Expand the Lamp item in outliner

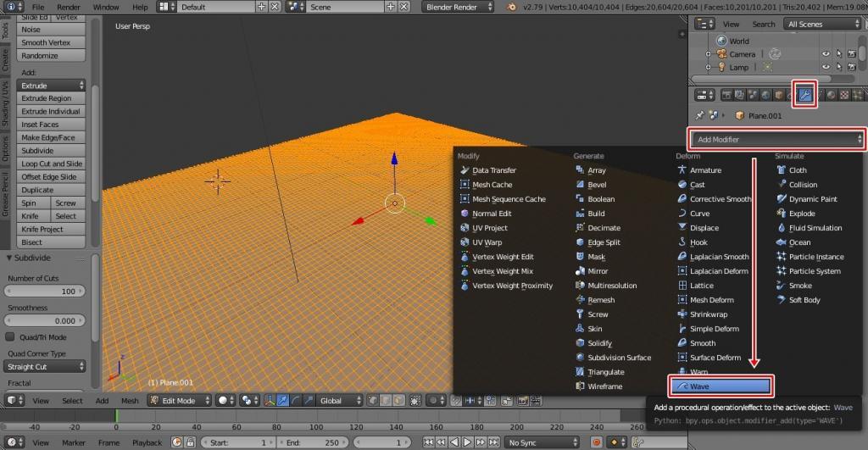coord(708,67)
